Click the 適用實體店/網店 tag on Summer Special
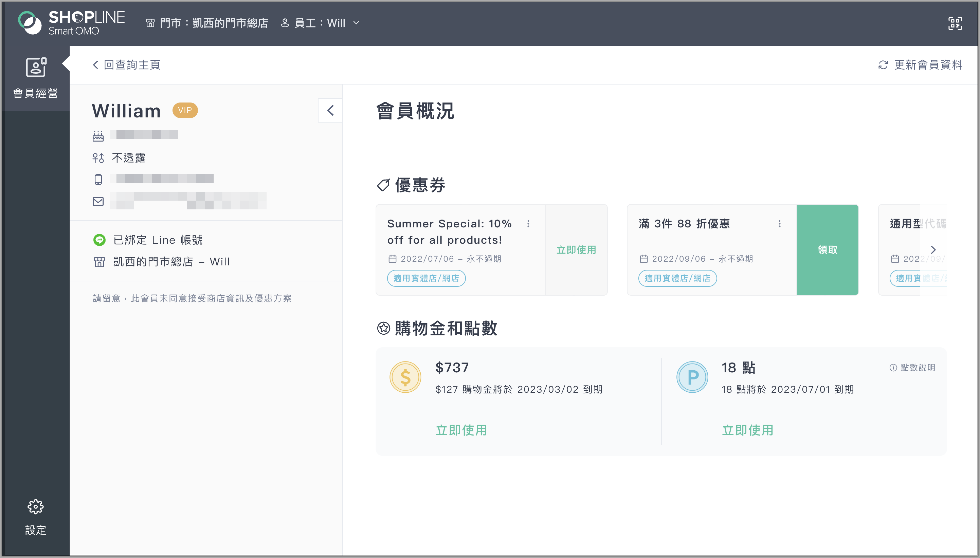This screenshot has height=558, width=980. click(426, 278)
